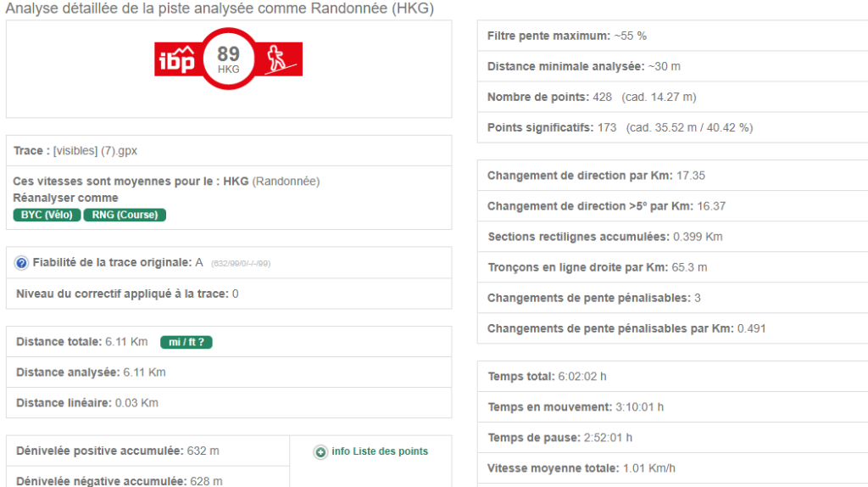Click the small reliability code next to grade A
The image size is (868, 487).
pos(241,264)
